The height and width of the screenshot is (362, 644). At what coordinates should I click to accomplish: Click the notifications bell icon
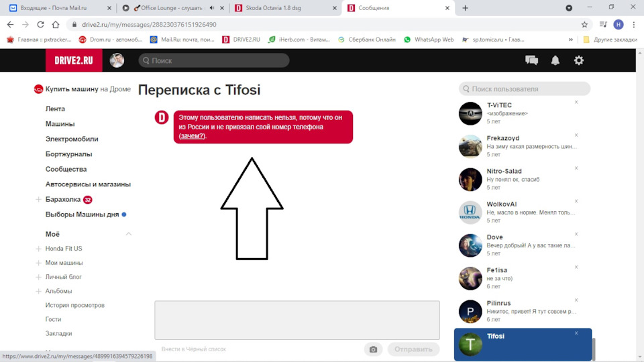click(x=555, y=60)
